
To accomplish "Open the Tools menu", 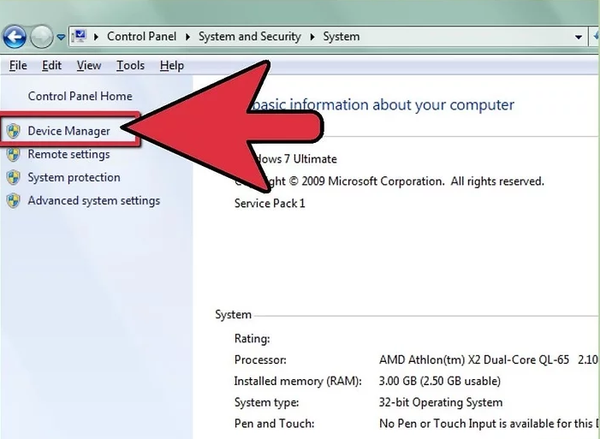I will point(130,66).
